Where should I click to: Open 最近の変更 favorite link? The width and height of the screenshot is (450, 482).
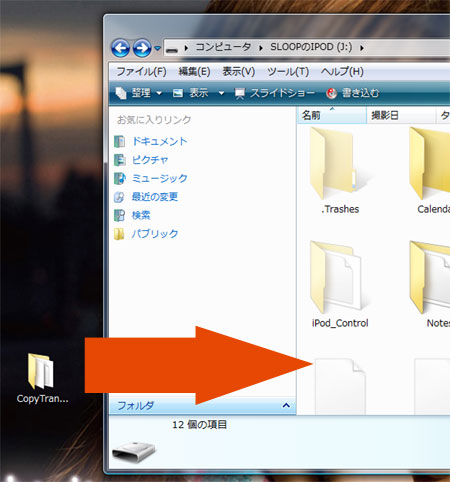155,197
